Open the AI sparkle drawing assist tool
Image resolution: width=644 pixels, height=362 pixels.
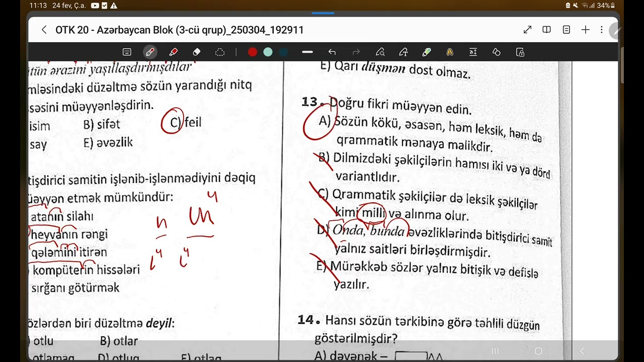(380, 52)
